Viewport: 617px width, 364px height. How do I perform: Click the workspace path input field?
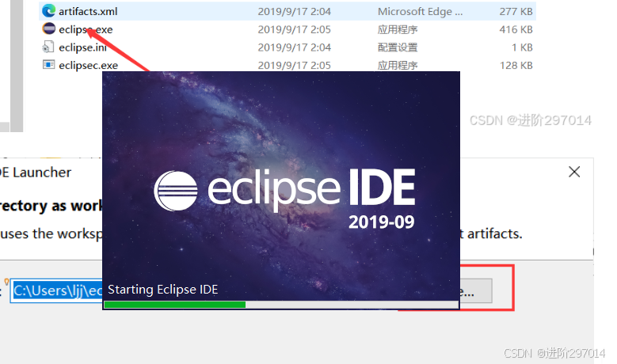57,291
